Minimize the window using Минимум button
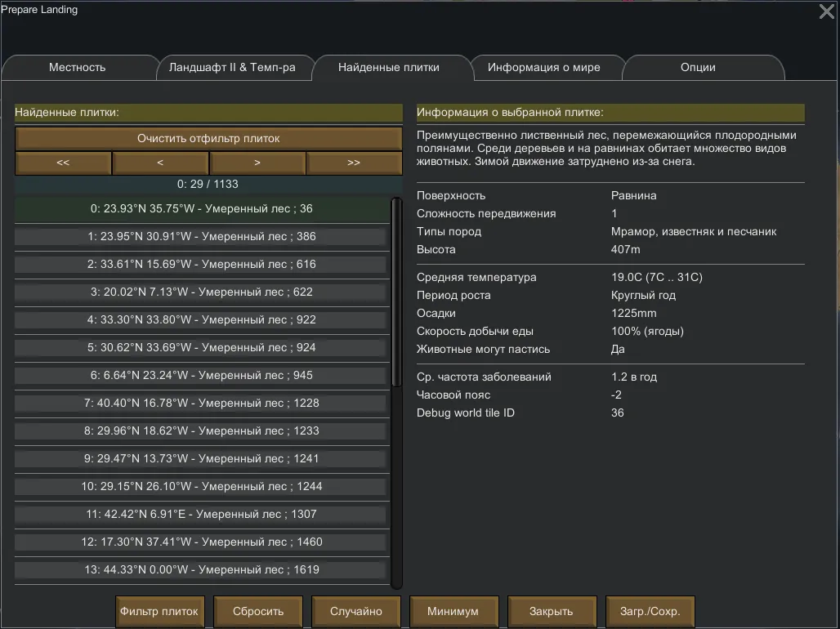Screen dimensions: 840x629 (x=454, y=611)
